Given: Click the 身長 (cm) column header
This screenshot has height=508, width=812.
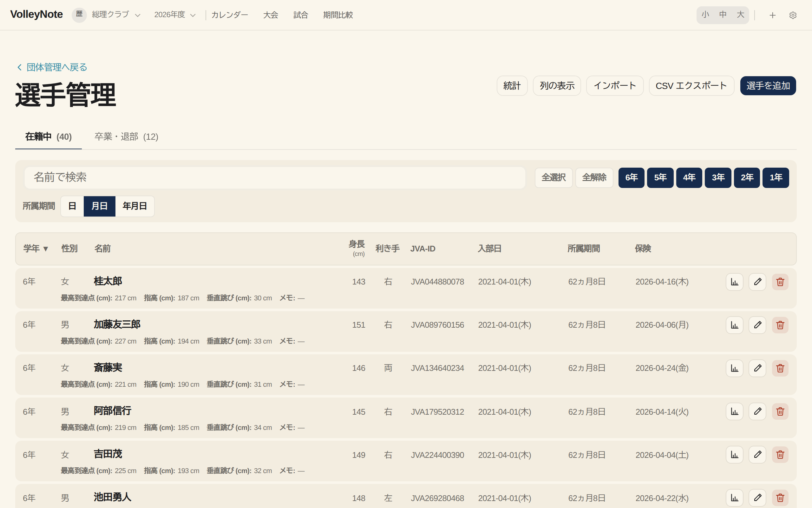Looking at the screenshot, I should point(357,248).
